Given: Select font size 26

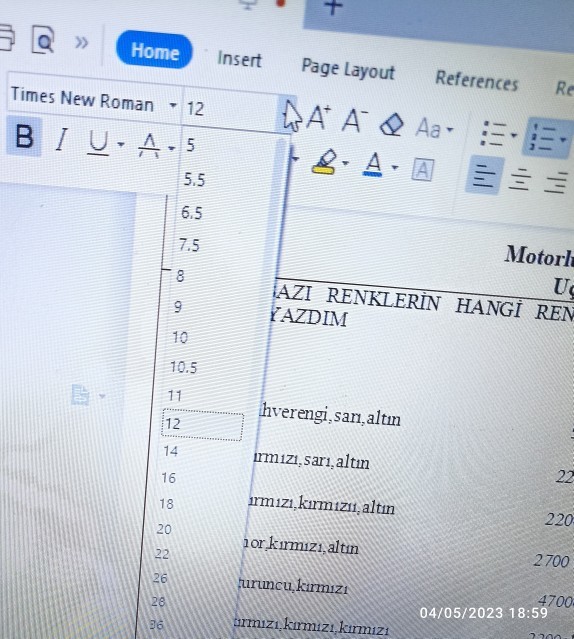Looking at the screenshot, I should pyautogui.click(x=160, y=578).
